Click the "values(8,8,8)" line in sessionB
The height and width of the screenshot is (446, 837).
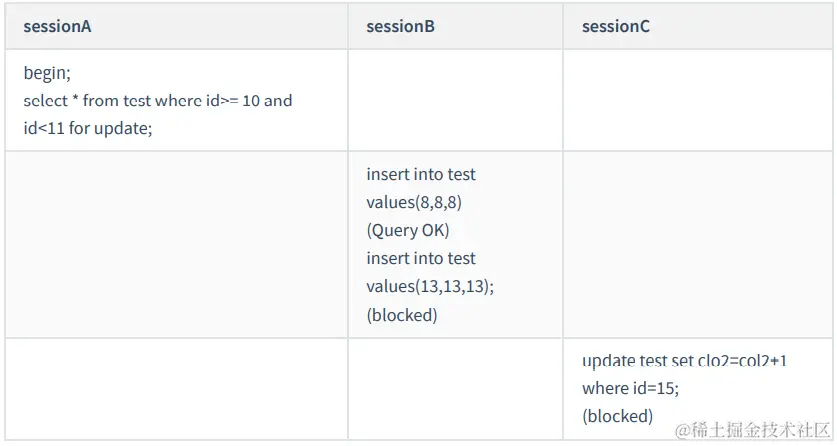pos(414,202)
